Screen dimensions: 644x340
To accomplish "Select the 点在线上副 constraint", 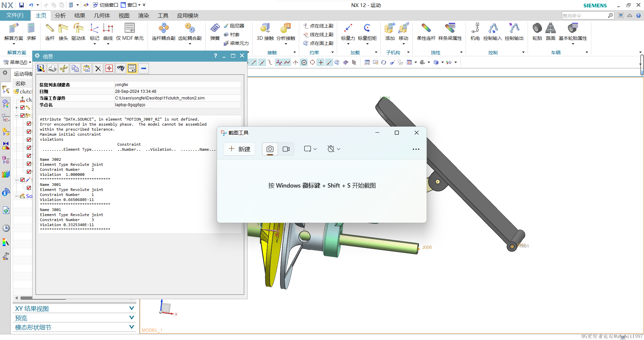I will pos(318,26).
